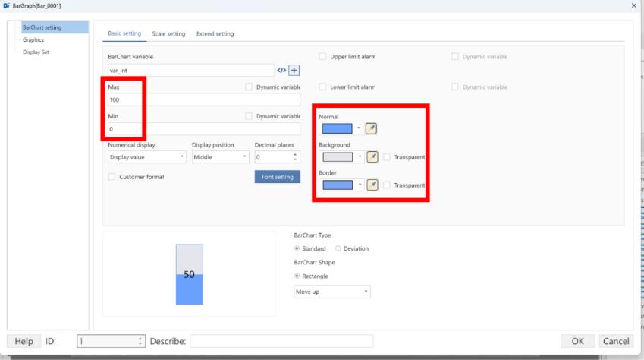Select BarChart setting in the tree

coord(55,27)
